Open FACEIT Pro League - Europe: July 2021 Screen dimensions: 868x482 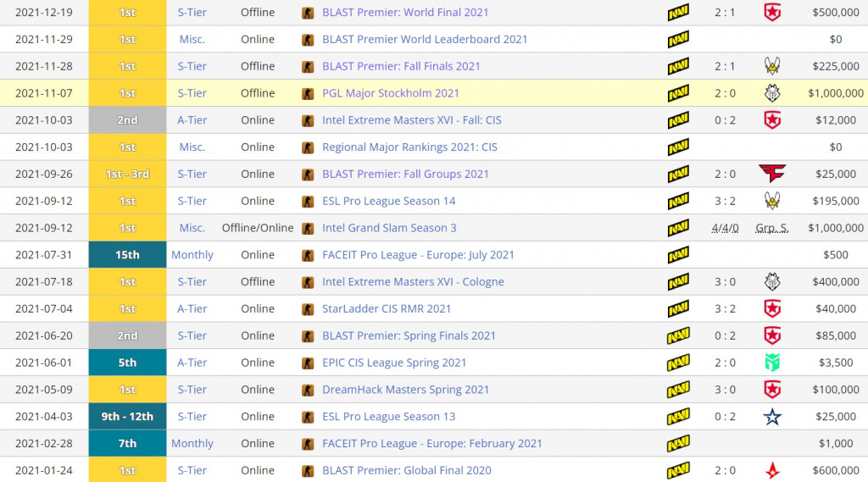click(x=418, y=255)
